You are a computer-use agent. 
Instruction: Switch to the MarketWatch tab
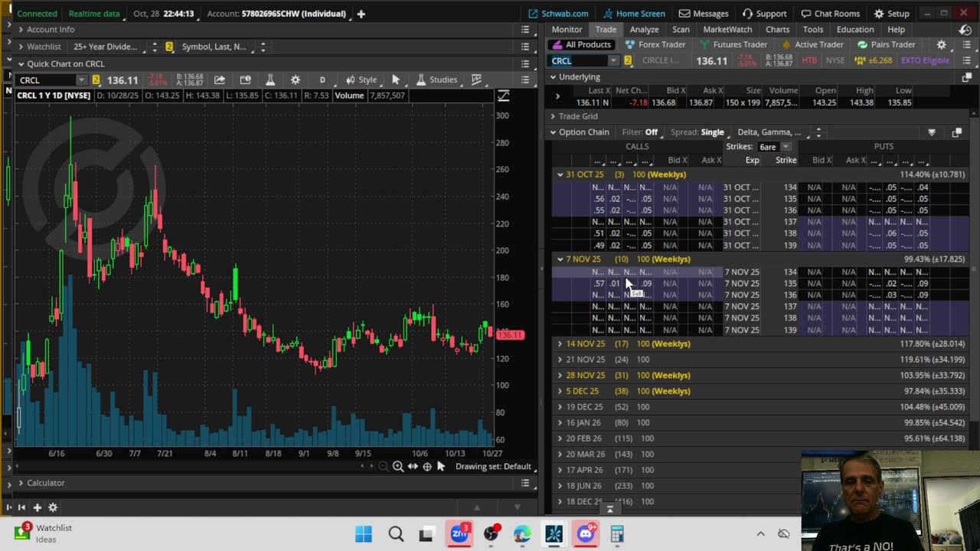click(x=727, y=29)
